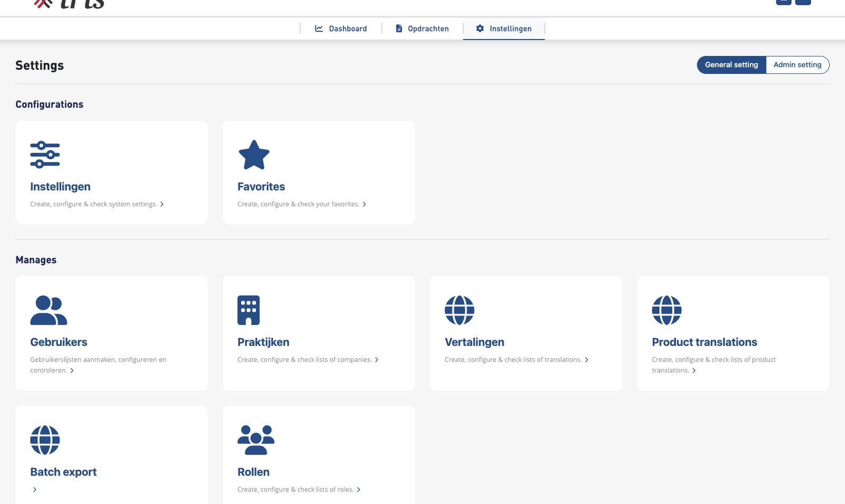
Task: Open the Product translations title
Action: [x=705, y=342]
